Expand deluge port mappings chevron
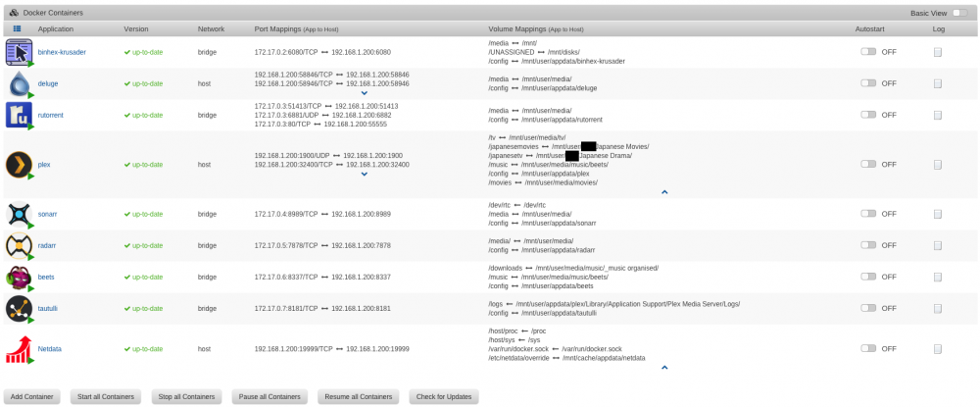 tap(365, 93)
